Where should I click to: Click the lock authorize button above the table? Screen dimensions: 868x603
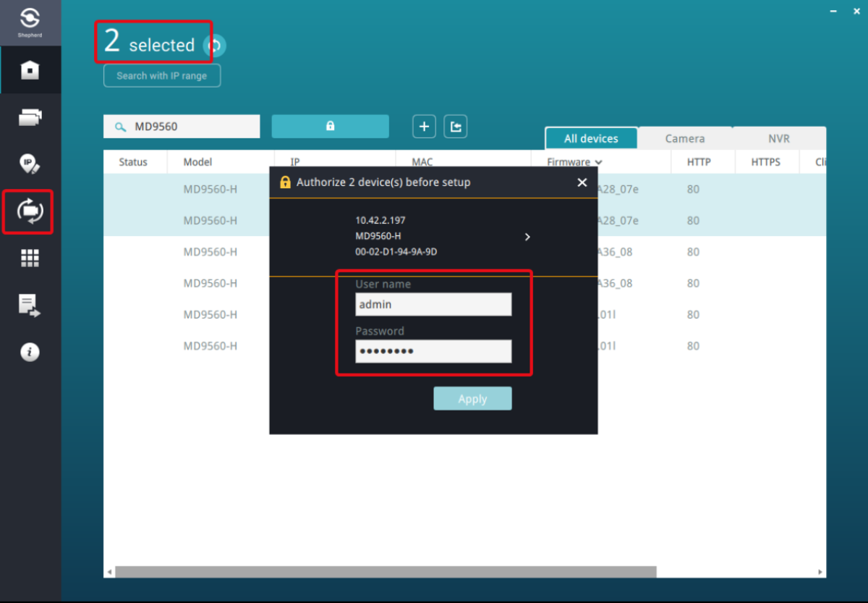[330, 126]
